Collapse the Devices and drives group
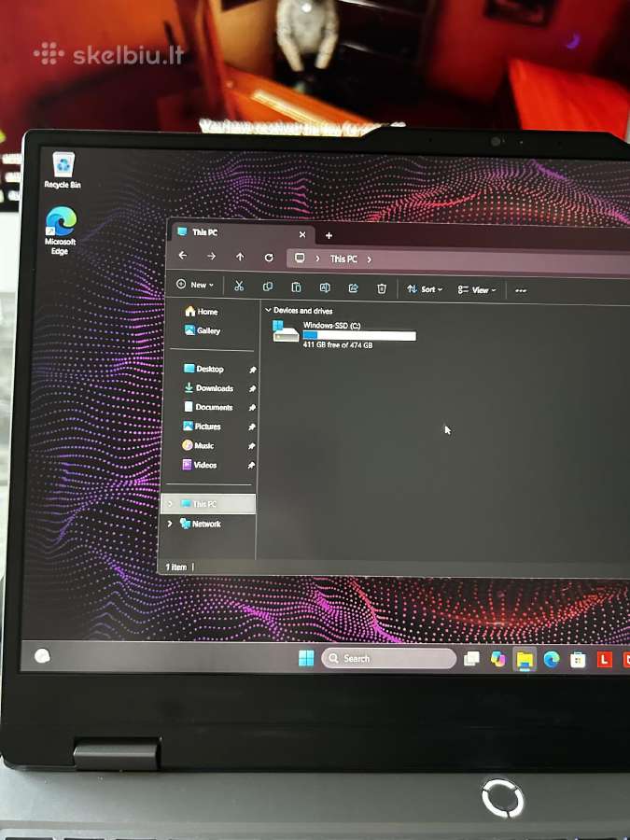 point(268,310)
